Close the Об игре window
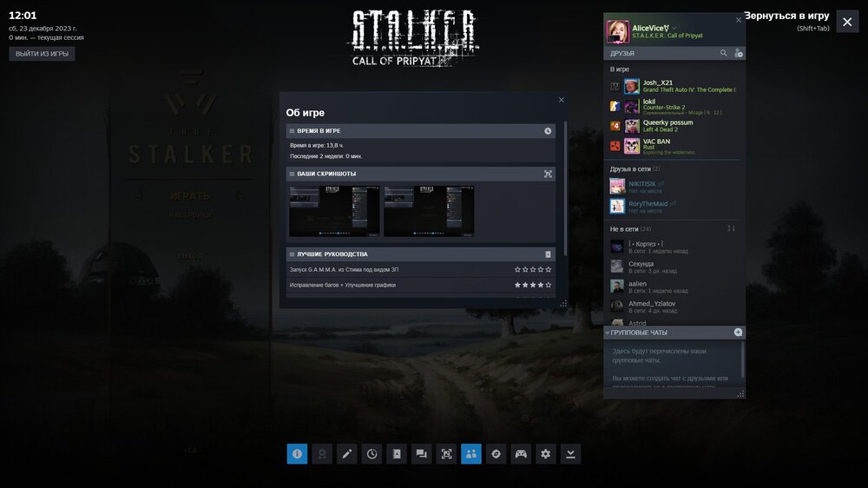Image resolution: width=868 pixels, height=488 pixels. (x=562, y=100)
